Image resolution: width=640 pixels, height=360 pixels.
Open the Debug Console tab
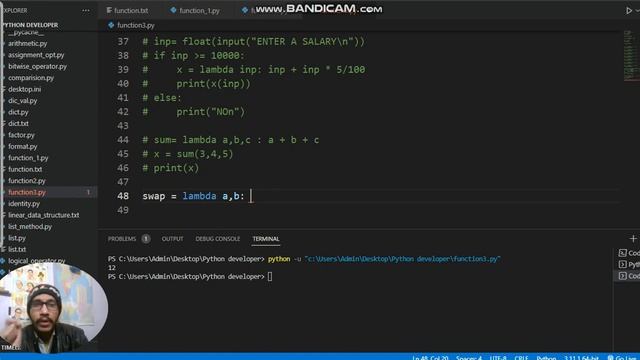point(218,239)
